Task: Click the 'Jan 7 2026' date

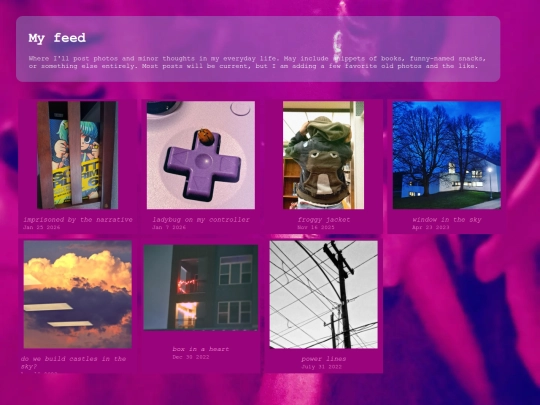Action: [x=169, y=227]
